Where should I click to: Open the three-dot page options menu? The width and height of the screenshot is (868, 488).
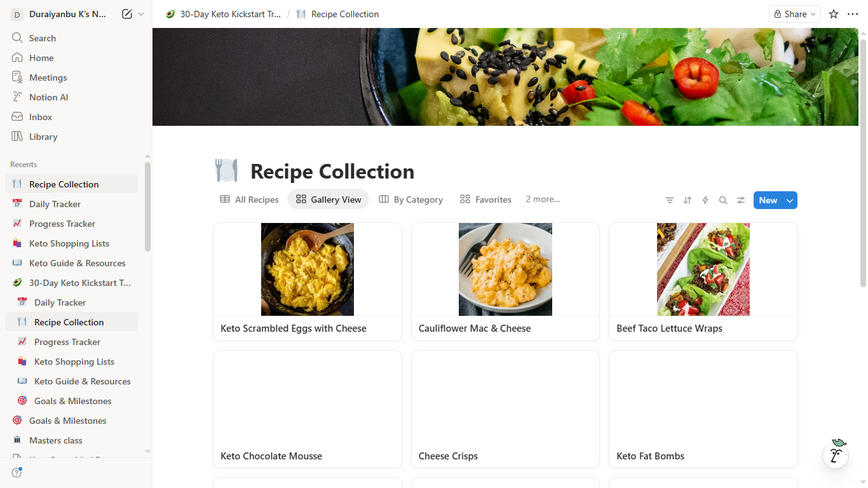coord(853,14)
